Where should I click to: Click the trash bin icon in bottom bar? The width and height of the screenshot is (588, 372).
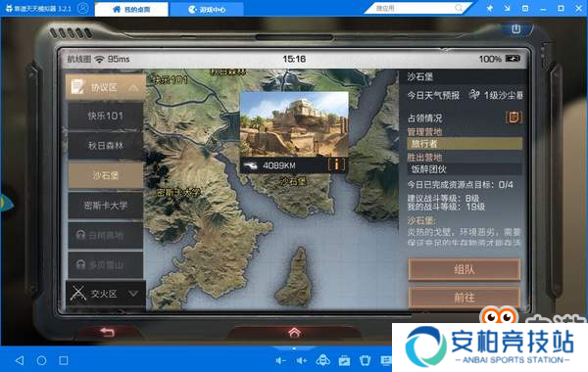(365, 361)
